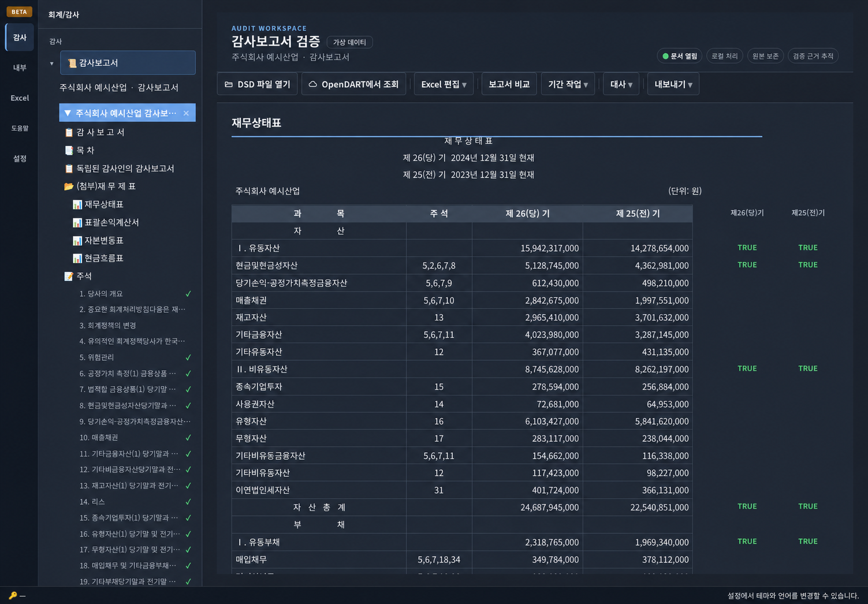Click the key icon in status bar

pos(13,595)
